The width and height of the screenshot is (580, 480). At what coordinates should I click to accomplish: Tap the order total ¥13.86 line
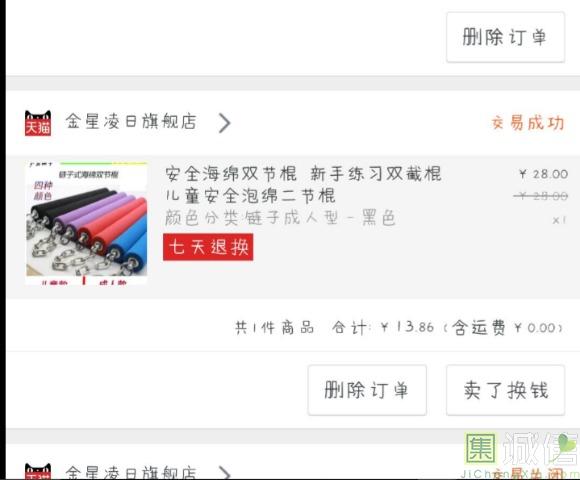pos(398,327)
